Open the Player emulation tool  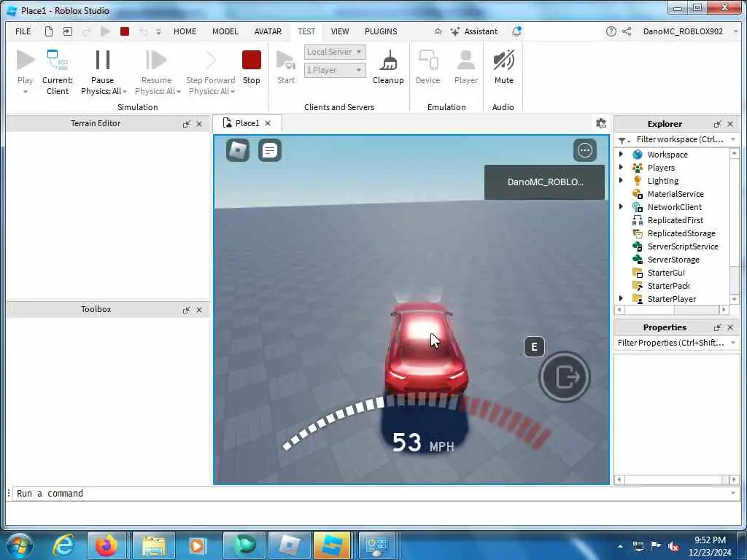click(x=466, y=67)
